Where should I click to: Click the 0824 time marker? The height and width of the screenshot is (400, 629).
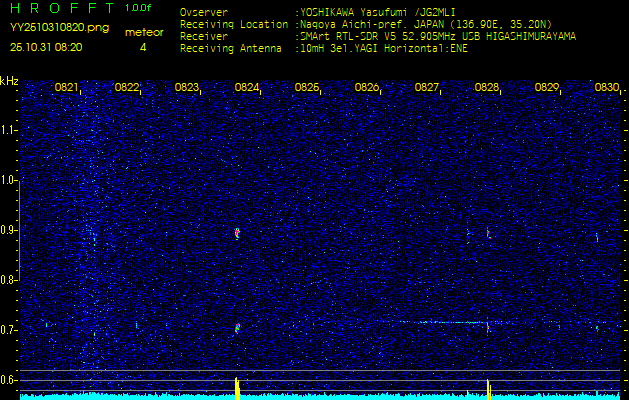click(247, 88)
